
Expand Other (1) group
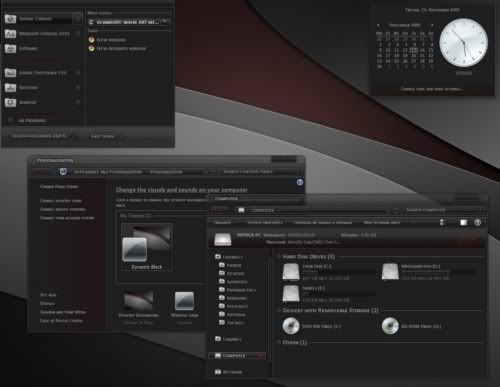(279, 342)
